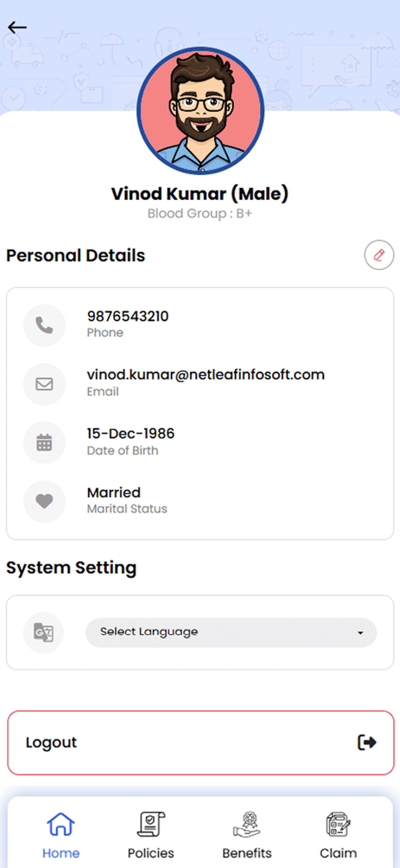
Task: Click the pencil edit icon
Action: coord(379,255)
